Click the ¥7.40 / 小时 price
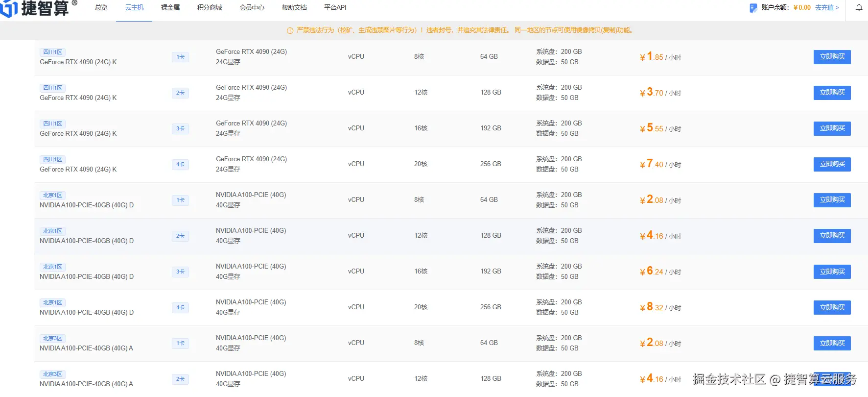Screen dimensions: 868x397 coord(660,164)
